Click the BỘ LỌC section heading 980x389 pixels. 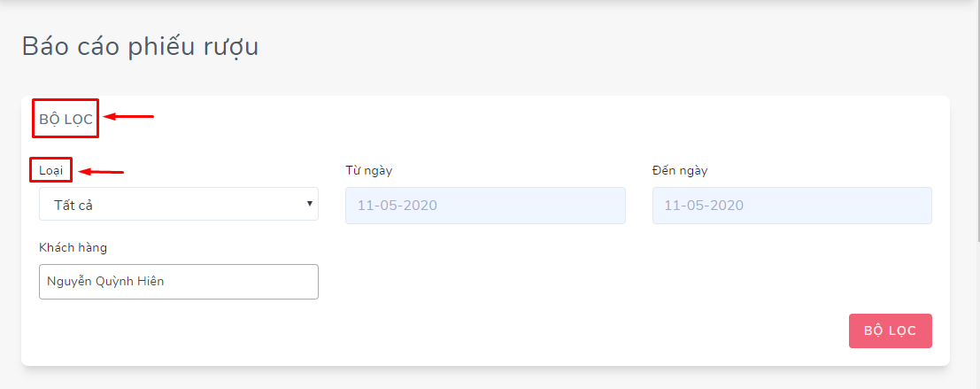[x=66, y=119]
